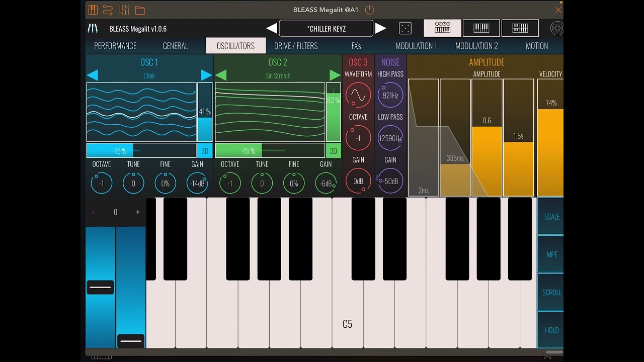Click the dice randomize icon
This screenshot has height=362, width=644.
405,28
